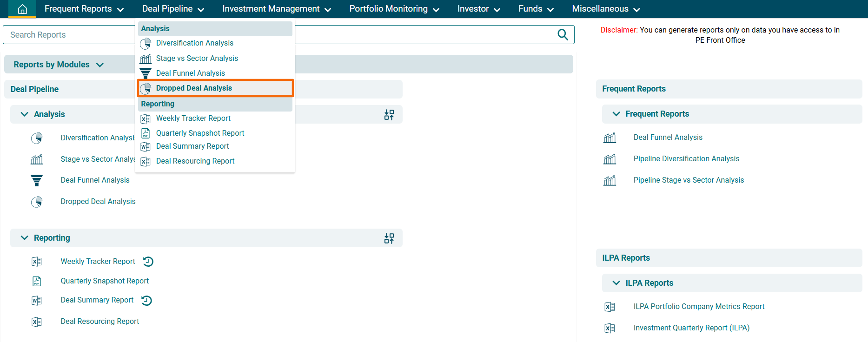Collapse the Analysis section chevron
868x342 pixels.
[x=25, y=114]
